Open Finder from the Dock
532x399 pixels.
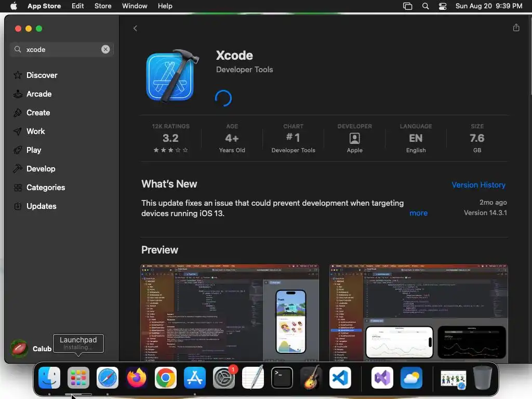(49, 378)
